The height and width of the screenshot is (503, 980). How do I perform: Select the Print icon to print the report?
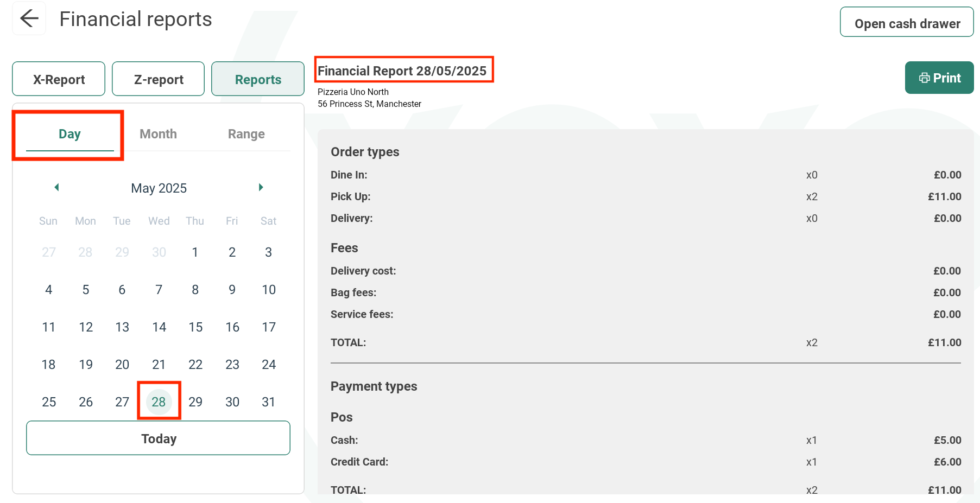[x=939, y=78]
